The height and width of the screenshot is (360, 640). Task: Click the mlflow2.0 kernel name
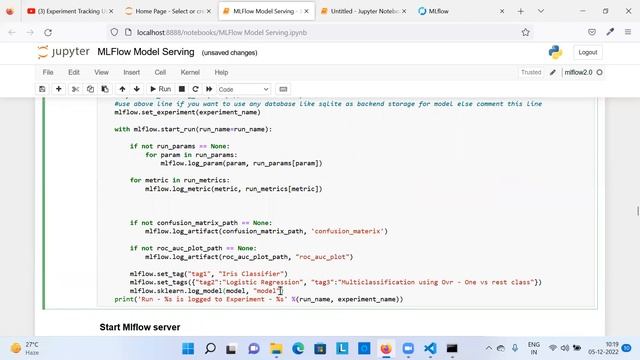(578, 72)
